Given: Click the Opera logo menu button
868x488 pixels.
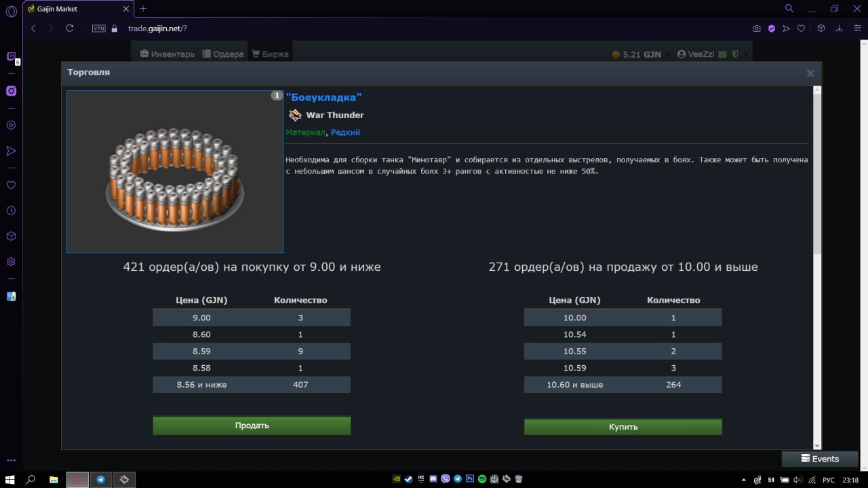Looking at the screenshot, I should [11, 12].
